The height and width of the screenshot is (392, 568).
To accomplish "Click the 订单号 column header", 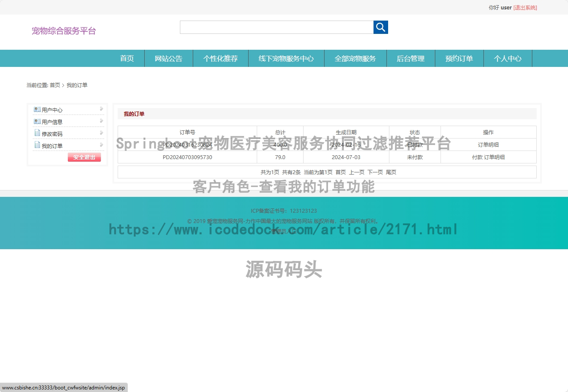I will pos(187,133).
